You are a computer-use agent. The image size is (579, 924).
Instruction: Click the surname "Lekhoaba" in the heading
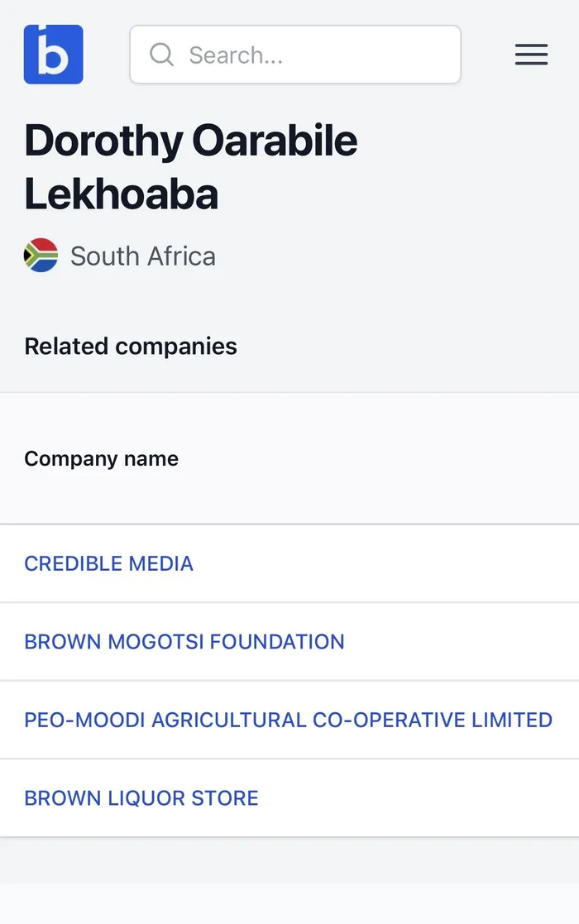[x=121, y=194]
